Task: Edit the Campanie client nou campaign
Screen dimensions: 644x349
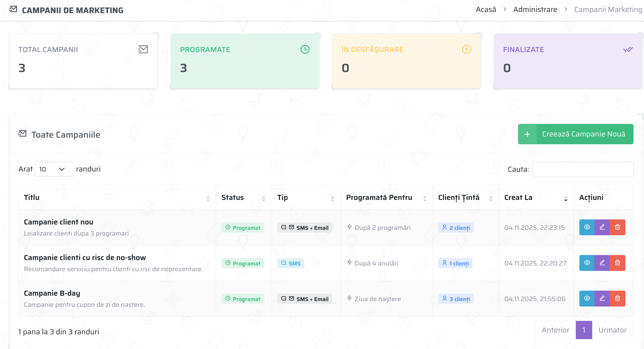Action: 602,227
